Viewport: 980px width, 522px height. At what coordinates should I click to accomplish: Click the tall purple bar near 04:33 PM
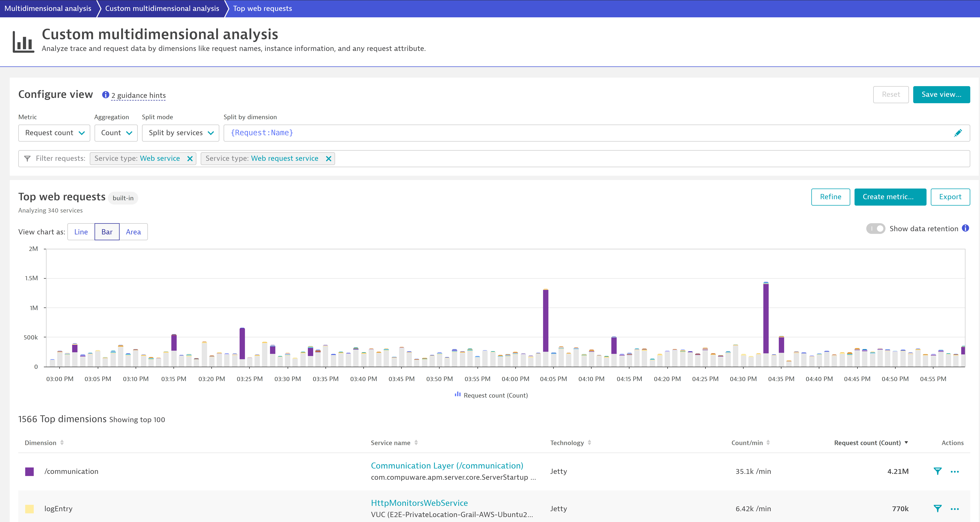pos(766,318)
